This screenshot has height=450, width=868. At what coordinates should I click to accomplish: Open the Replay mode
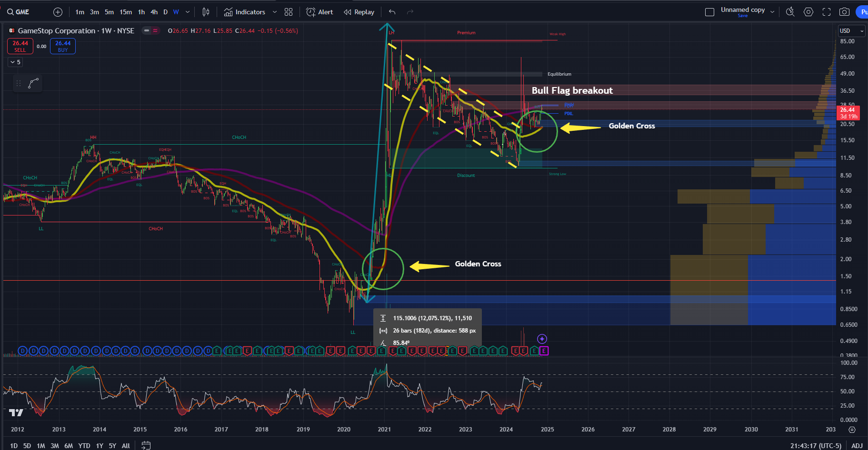359,12
